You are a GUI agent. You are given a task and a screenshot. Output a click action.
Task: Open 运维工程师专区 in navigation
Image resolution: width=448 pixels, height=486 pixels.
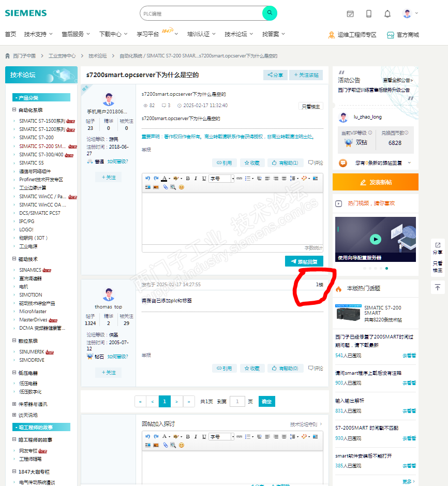(x=352, y=35)
